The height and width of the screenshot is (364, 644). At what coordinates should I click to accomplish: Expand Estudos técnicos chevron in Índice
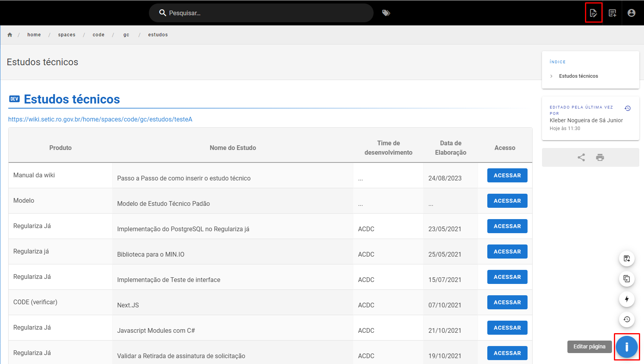pos(551,76)
